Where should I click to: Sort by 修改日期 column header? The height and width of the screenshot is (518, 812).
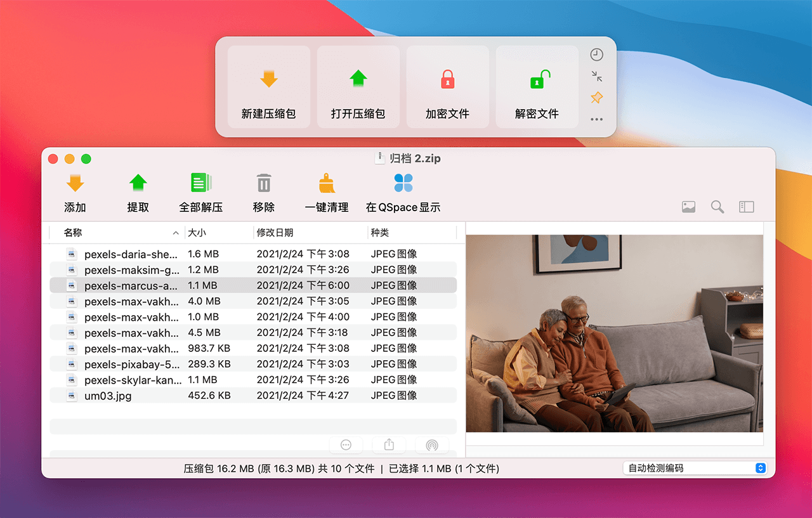pyautogui.click(x=310, y=233)
